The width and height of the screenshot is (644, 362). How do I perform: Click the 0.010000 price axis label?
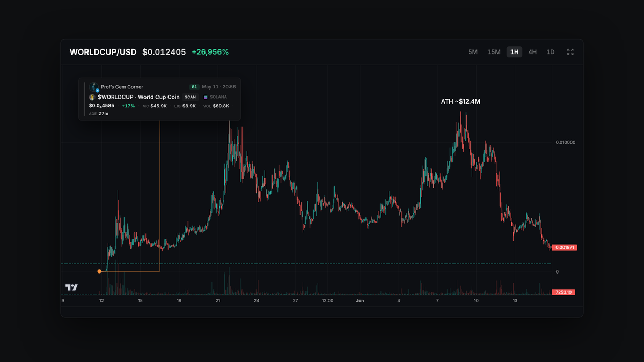[566, 143]
